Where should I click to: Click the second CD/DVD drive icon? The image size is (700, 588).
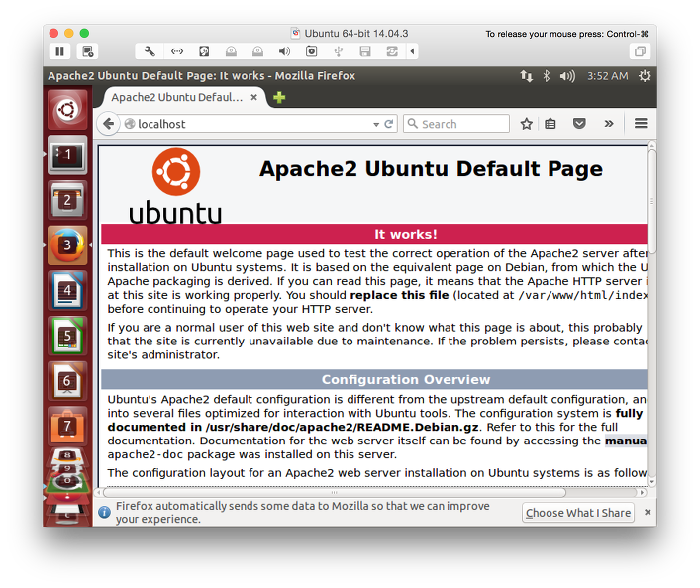257,51
